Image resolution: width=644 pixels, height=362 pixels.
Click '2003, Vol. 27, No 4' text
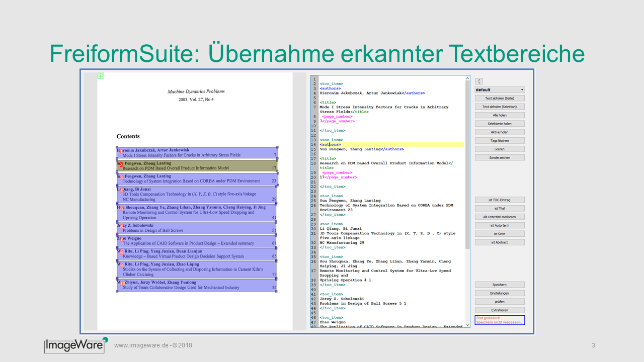(x=196, y=100)
